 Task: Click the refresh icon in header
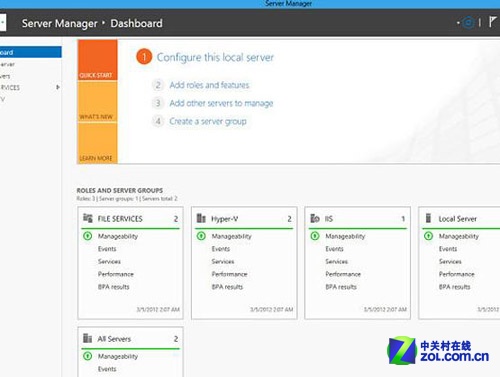[x=469, y=23]
